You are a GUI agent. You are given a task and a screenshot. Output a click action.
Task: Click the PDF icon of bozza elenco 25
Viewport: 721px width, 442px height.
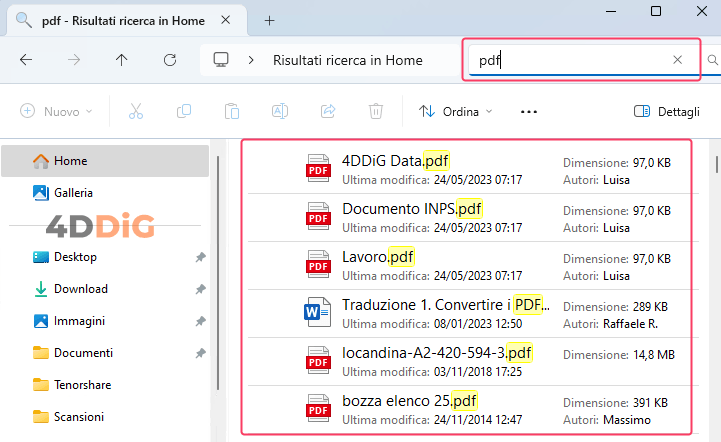point(318,408)
